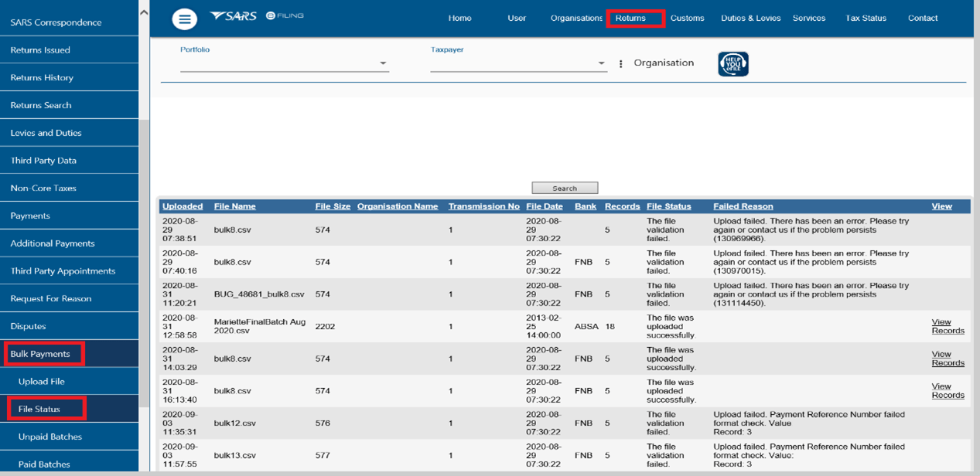Image resolution: width=980 pixels, height=476 pixels.
Task: Click the SARS eFiling logo
Action: click(x=256, y=16)
